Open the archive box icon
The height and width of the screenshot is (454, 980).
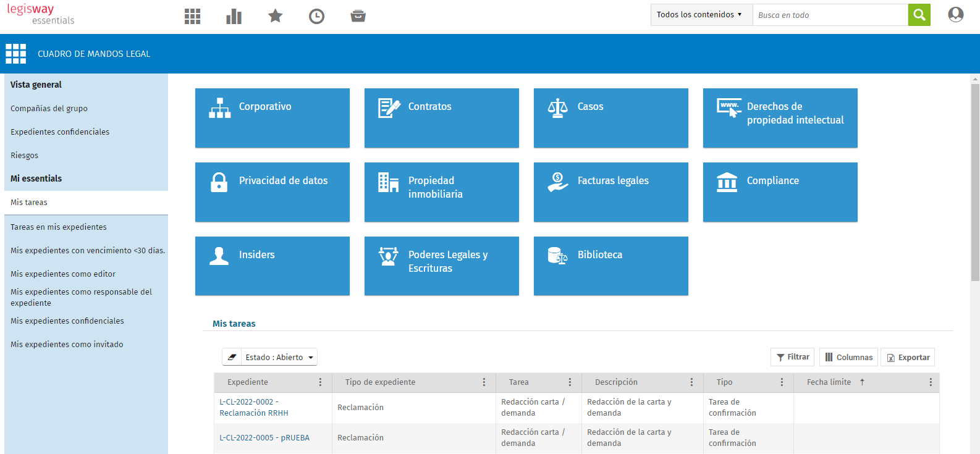[358, 16]
